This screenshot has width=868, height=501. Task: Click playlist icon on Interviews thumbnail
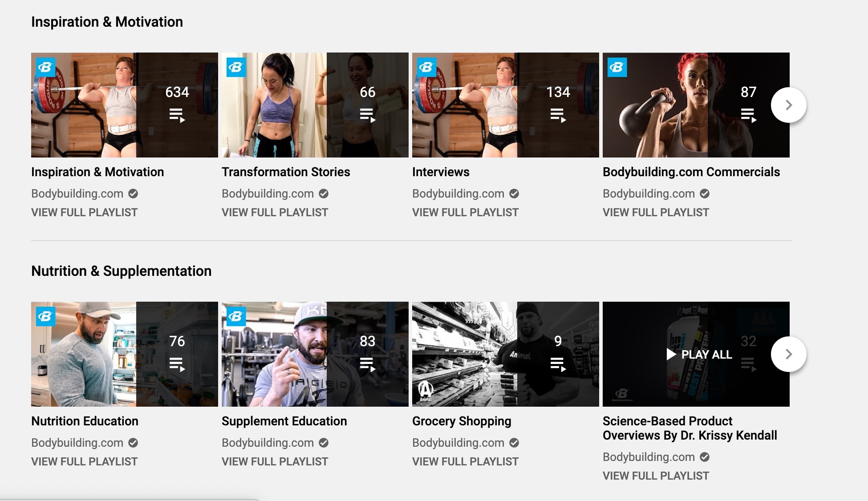click(x=558, y=116)
